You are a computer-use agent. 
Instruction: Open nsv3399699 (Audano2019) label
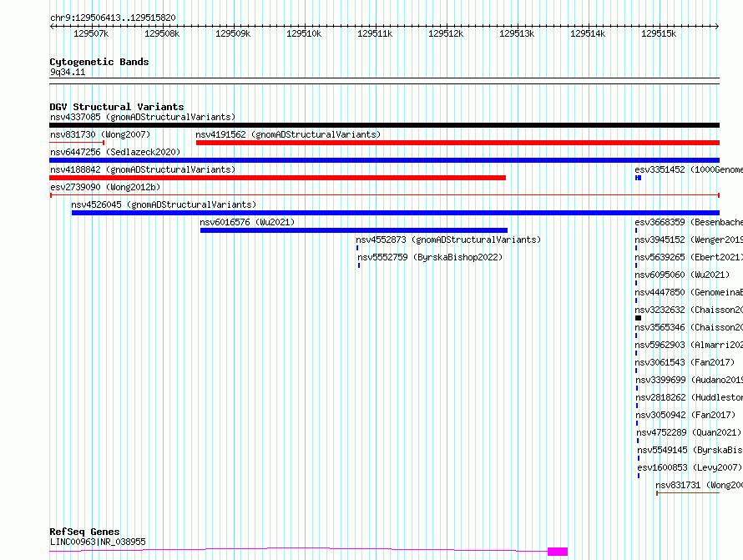click(x=689, y=380)
